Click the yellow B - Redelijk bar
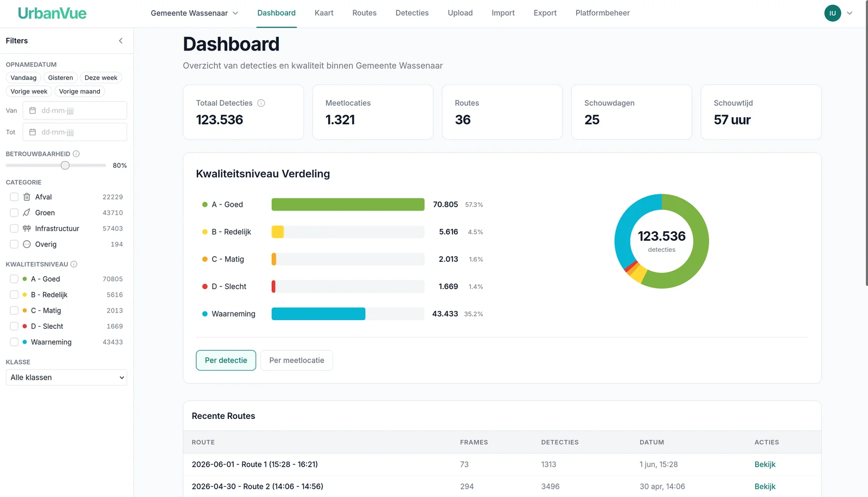This screenshot has height=497, width=868. (277, 232)
